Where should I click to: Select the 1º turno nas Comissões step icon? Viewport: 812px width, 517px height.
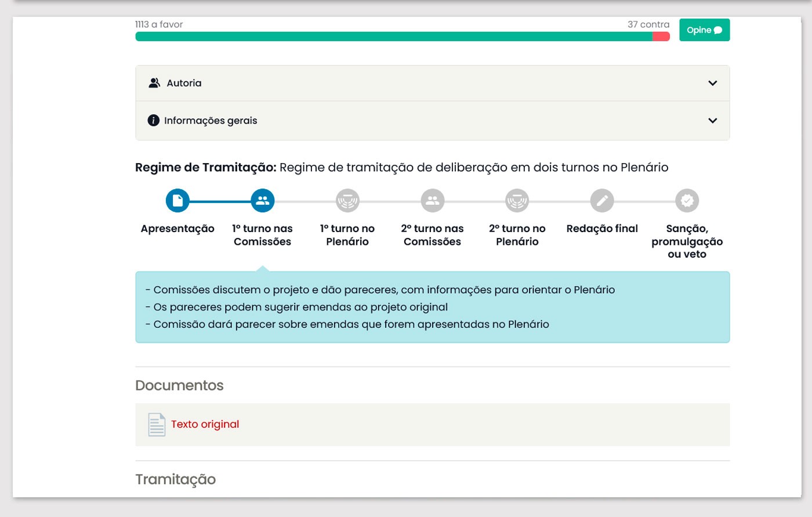coord(263,201)
